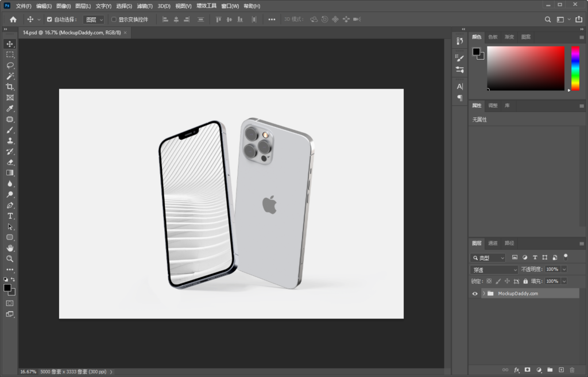The image size is (588, 377).
Task: Open the Auto-Select layer/group dropdown
Action: [x=94, y=20]
